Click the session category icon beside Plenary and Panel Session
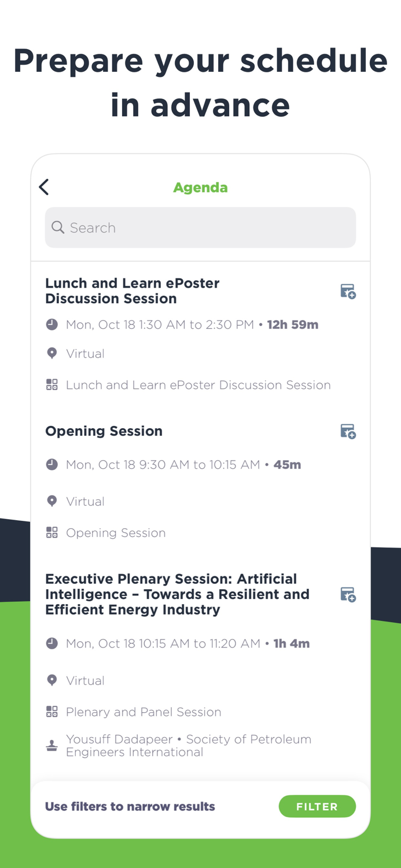The image size is (401, 868). pos(51,712)
